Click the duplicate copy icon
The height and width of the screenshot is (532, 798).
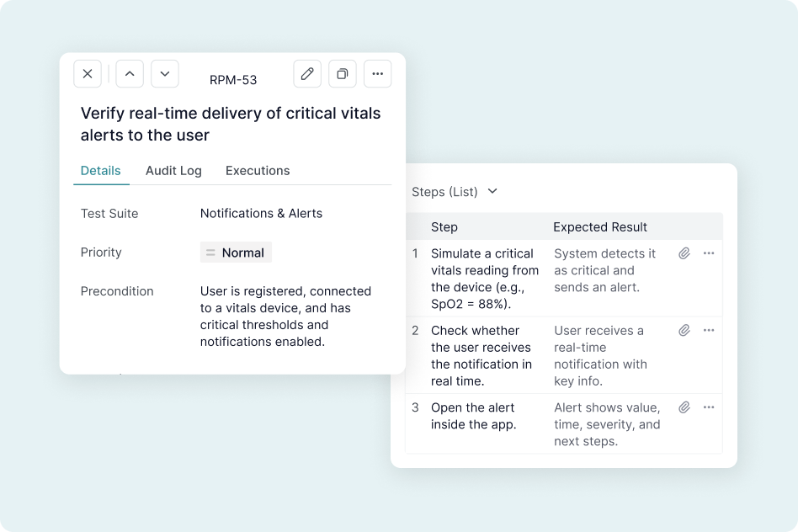343,74
